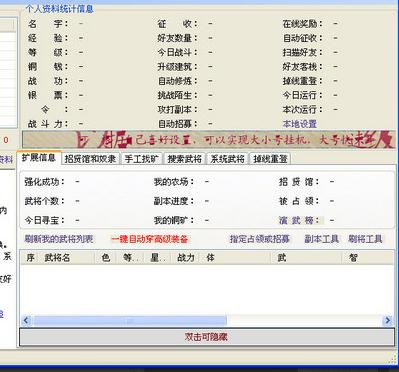The image size is (399, 372).
Task: Click the 本次运行 label
Action: (302, 109)
